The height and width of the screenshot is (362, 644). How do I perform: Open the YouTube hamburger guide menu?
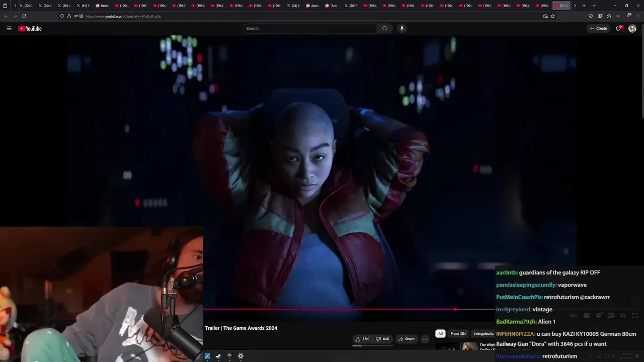click(x=9, y=29)
